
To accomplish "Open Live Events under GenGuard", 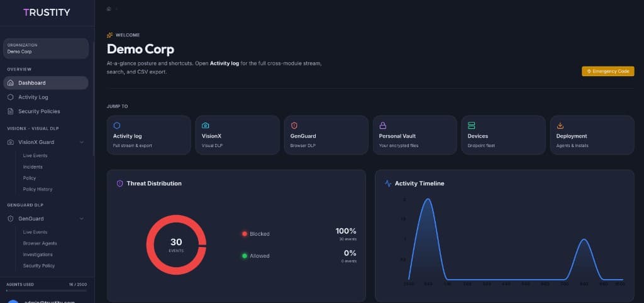I will [35, 232].
